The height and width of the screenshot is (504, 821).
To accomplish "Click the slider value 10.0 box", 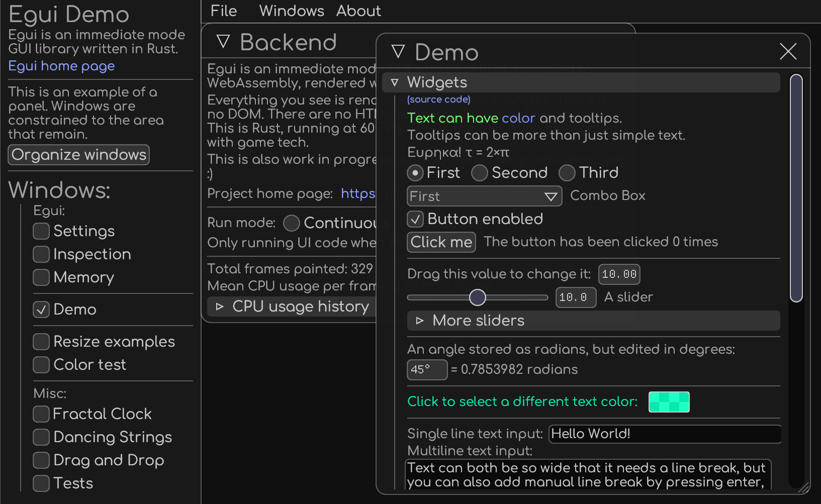I will (576, 297).
